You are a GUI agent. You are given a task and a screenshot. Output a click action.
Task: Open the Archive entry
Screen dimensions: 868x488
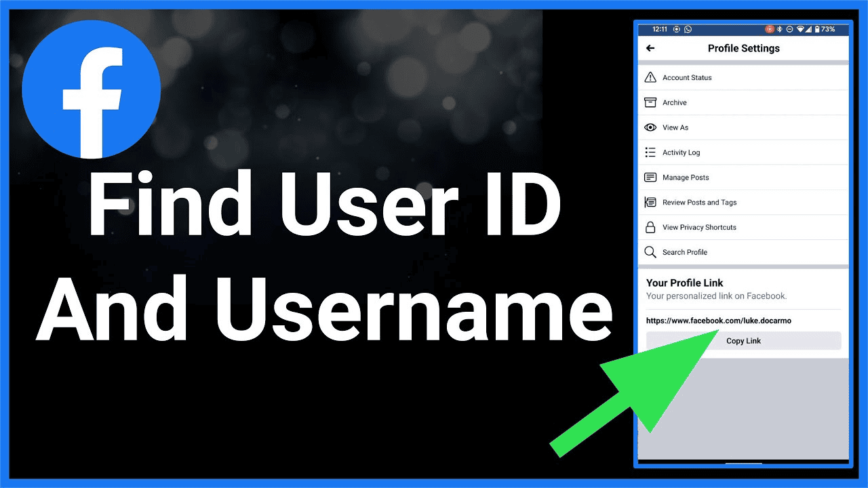tap(743, 102)
